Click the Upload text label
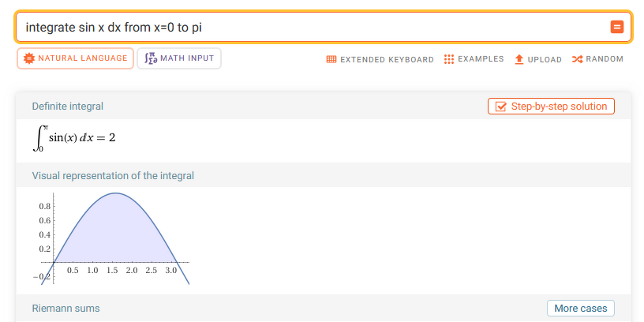Image resolution: width=644 pixels, height=322 pixels. [545, 59]
